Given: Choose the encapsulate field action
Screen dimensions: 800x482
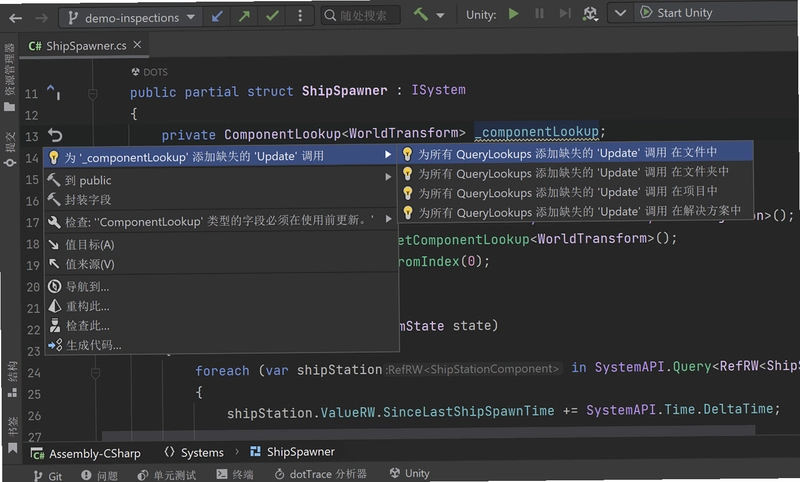Looking at the screenshot, I should click(x=220, y=199).
